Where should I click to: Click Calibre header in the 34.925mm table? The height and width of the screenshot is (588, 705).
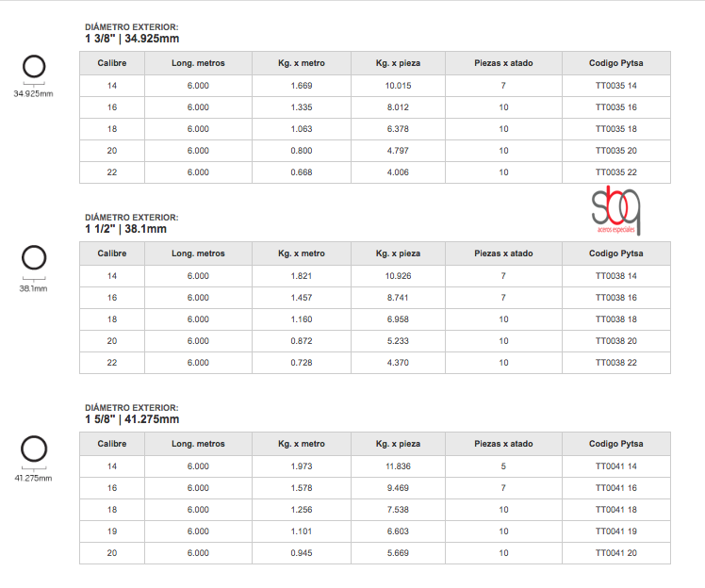point(112,64)
